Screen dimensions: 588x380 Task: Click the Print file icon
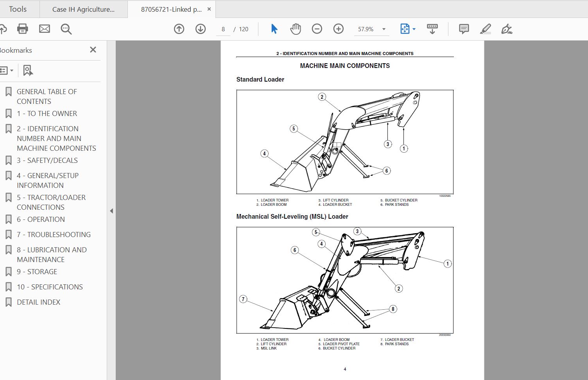[x=22, y=29]
